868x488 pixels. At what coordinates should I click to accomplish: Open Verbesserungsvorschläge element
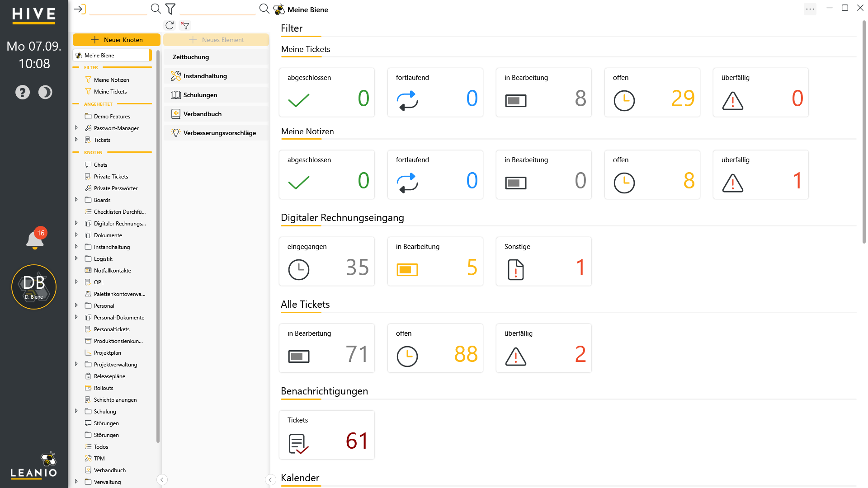click(216, 133)
